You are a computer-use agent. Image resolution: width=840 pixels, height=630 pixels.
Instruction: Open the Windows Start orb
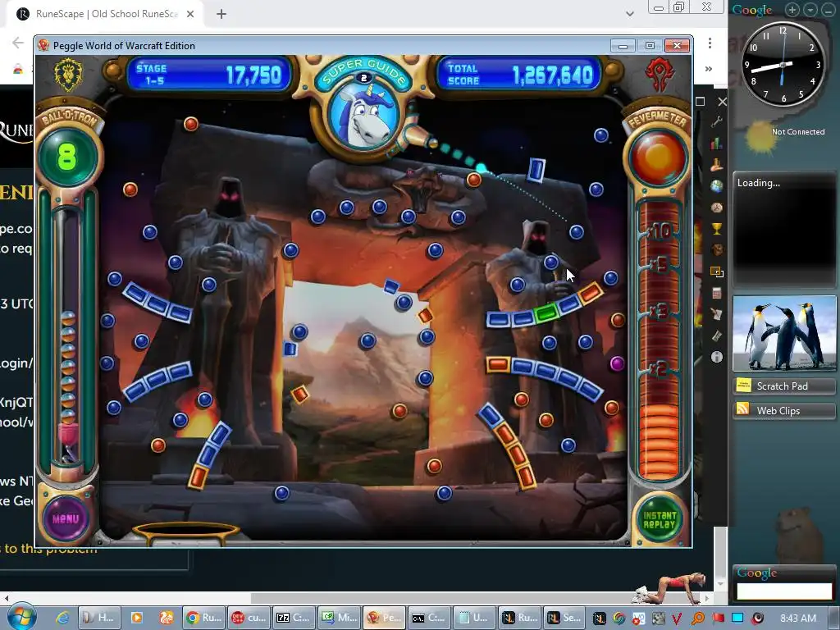point(21,618)
